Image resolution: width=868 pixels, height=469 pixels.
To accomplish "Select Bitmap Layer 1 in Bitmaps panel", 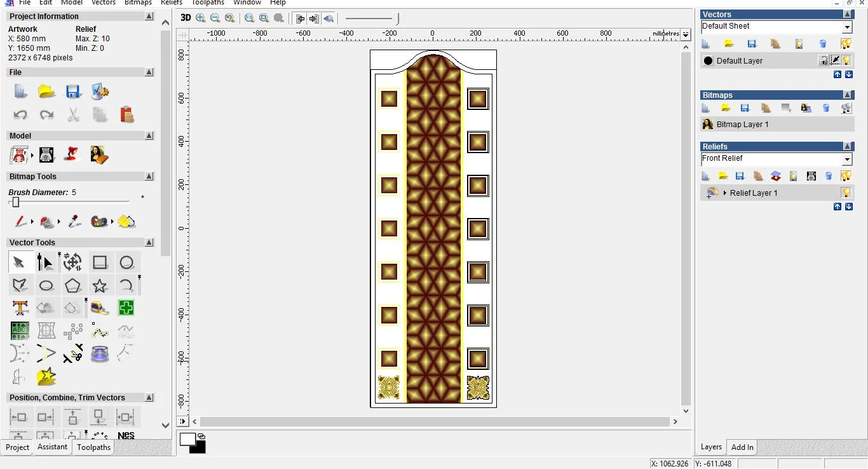I will point(742,125).
